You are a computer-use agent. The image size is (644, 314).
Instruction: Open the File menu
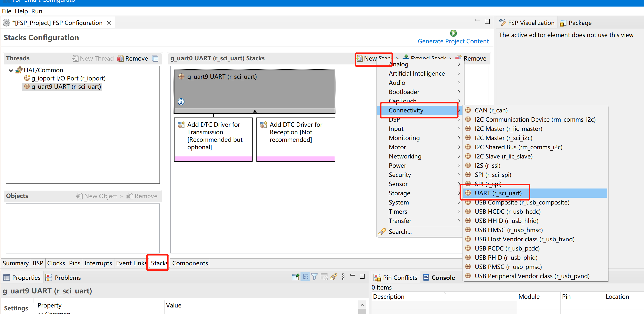[x=7, y=11]
